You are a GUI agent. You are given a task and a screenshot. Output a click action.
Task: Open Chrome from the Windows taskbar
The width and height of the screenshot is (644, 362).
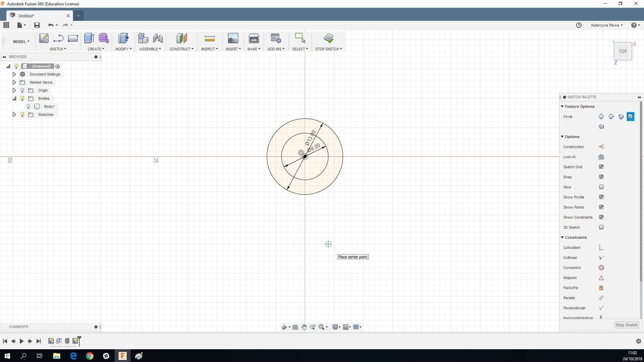point(90,356)
